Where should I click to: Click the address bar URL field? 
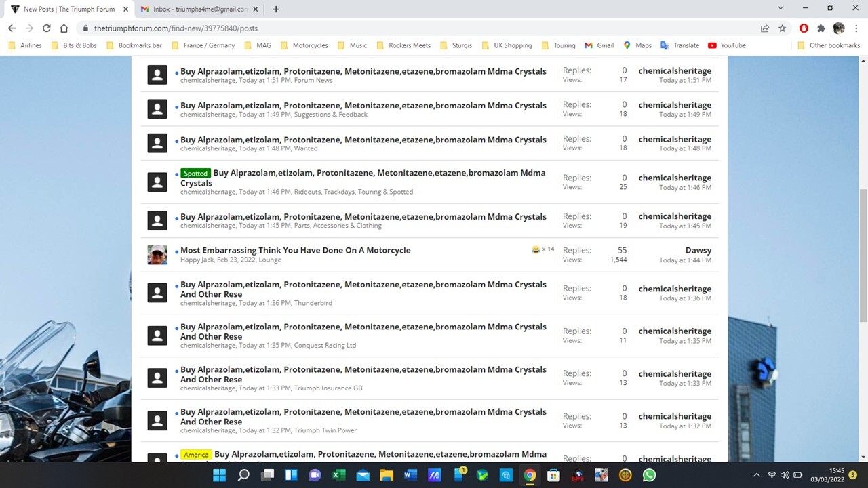(407, 28)
